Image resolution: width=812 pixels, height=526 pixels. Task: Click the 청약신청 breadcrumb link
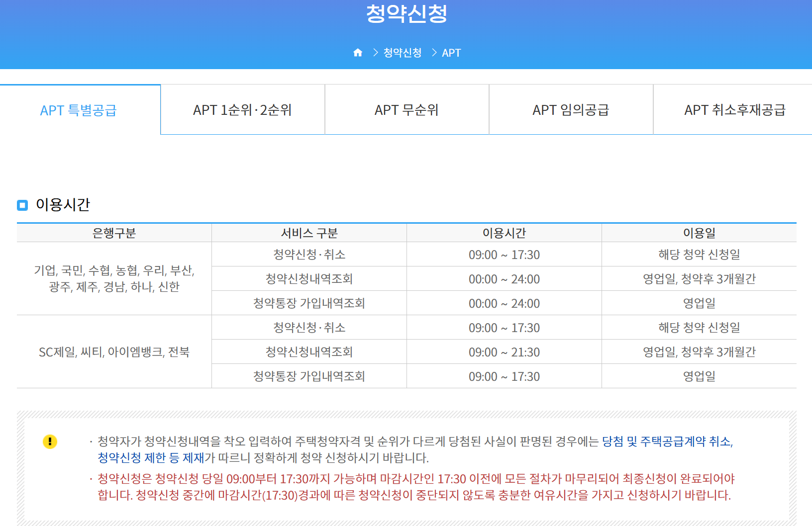pyautogui.click(x=401, y=52)
